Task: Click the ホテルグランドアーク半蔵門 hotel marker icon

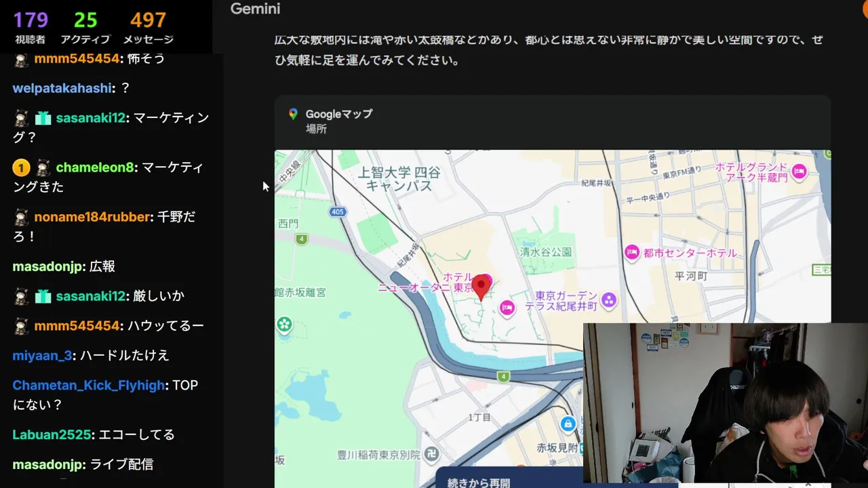Action: (799, 171)
